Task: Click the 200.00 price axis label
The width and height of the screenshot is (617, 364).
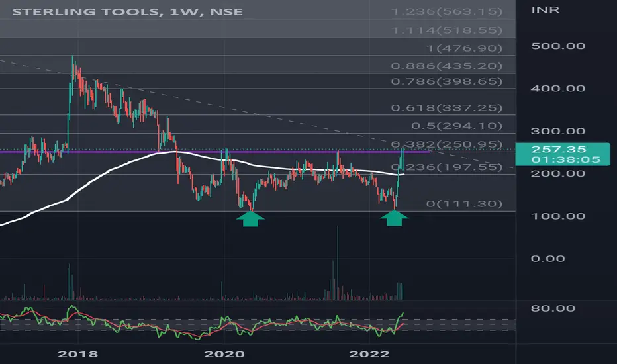Action: [x=558, y=173]
